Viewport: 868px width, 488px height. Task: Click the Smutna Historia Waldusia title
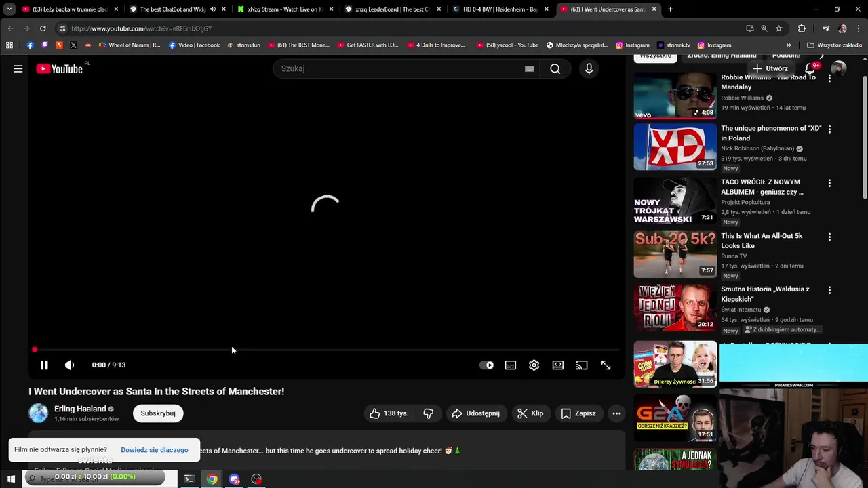(x=765, y=294)
